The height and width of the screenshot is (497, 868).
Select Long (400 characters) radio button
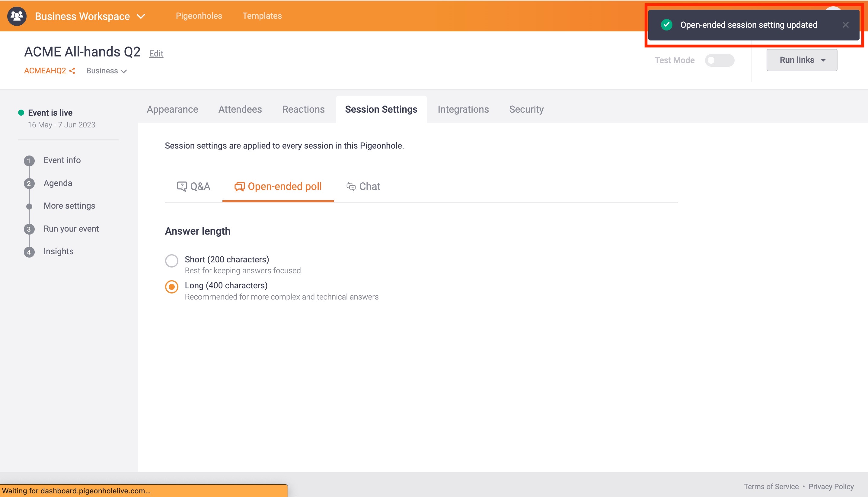tap(172, 287)
